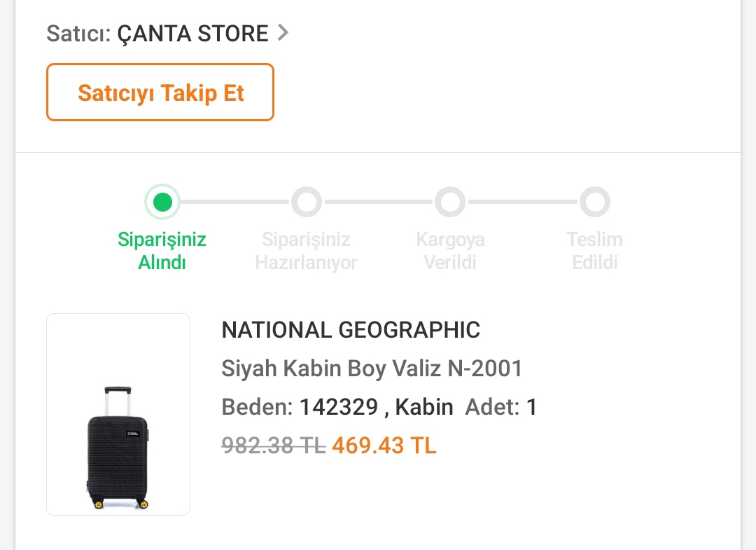This screenshot has width=756, height=550.
Task: Click the progress line after Siparişiniz Alındı
Action: point(234,202)
